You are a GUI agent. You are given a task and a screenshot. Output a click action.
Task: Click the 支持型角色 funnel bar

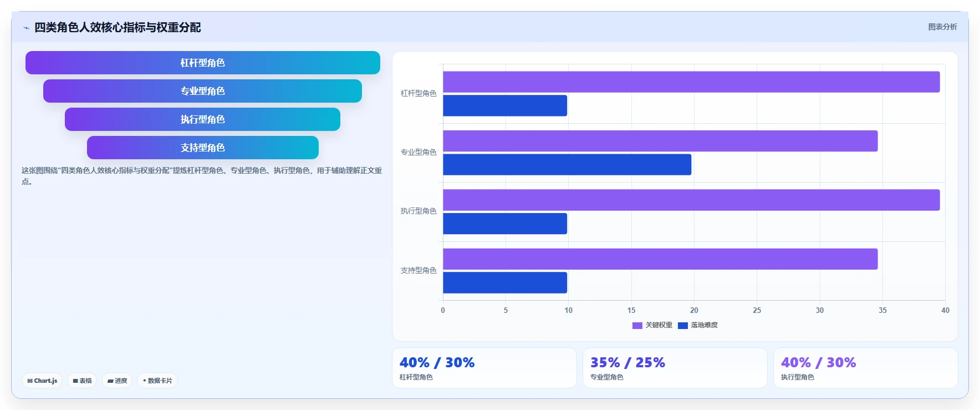click(203, 148)
